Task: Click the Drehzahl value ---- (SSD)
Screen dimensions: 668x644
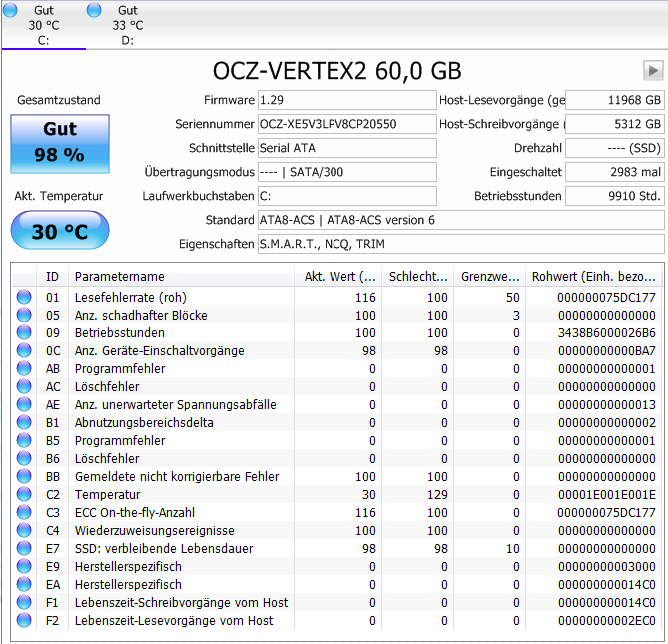Action: tap(615, 148)
